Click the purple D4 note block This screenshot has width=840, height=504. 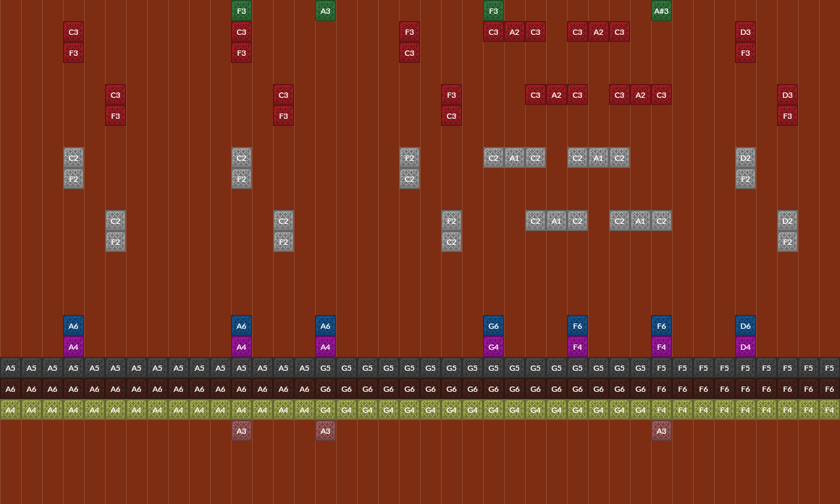tap(745, 346)
